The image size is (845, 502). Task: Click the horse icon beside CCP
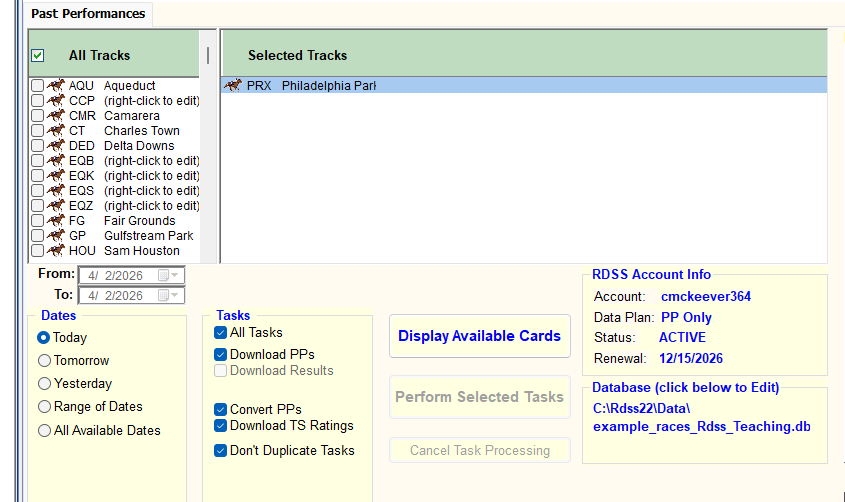56,100
